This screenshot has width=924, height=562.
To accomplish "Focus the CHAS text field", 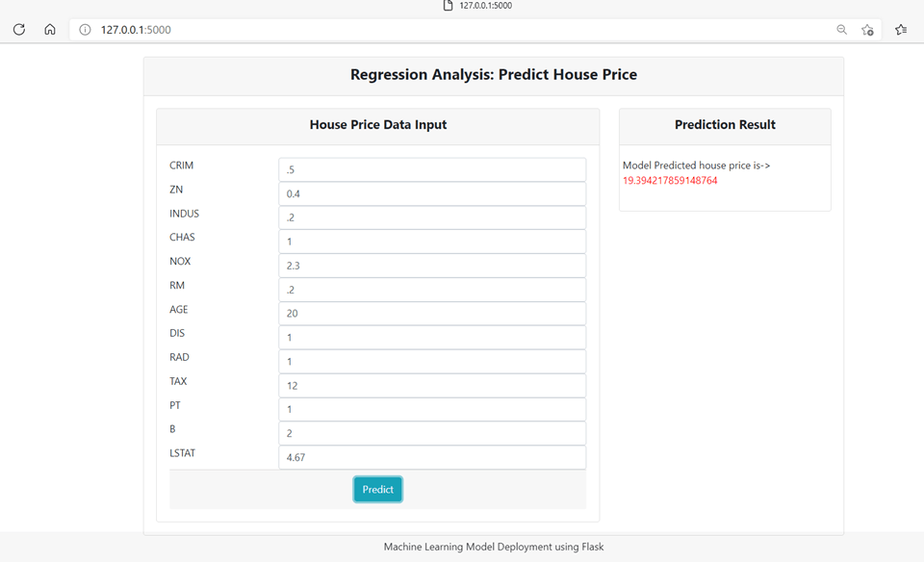I will tap(432, 242).
